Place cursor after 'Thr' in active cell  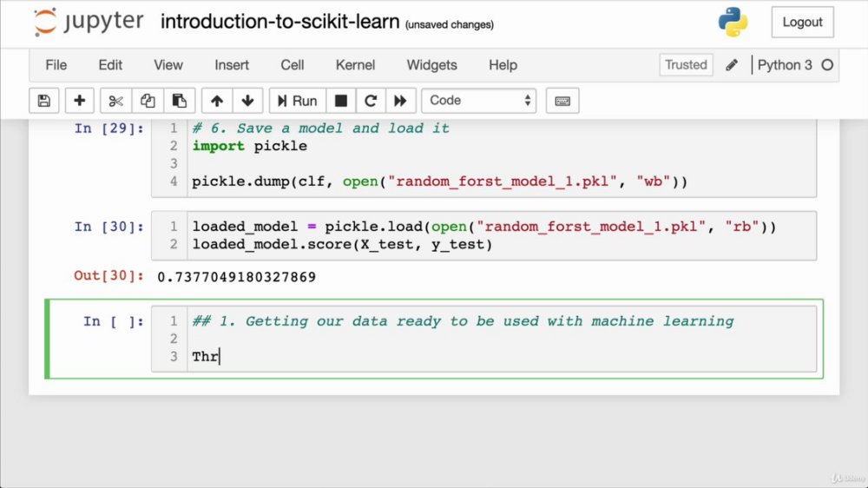[220, 357]
